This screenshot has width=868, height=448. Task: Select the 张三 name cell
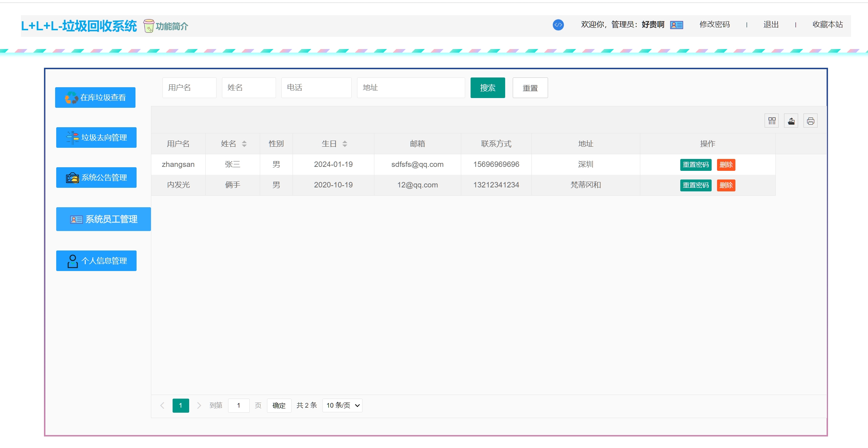click(x=233, y=164)
